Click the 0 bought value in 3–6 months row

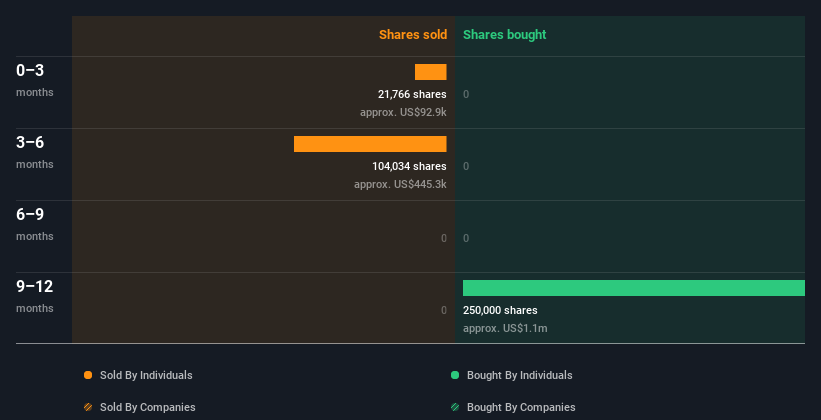click(x=466, y=167)
